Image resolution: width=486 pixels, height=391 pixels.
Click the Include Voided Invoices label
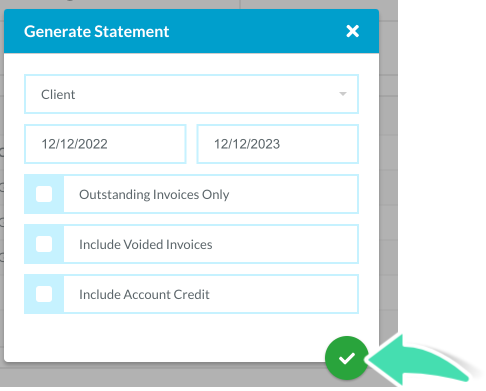click(x=146, y=245)
